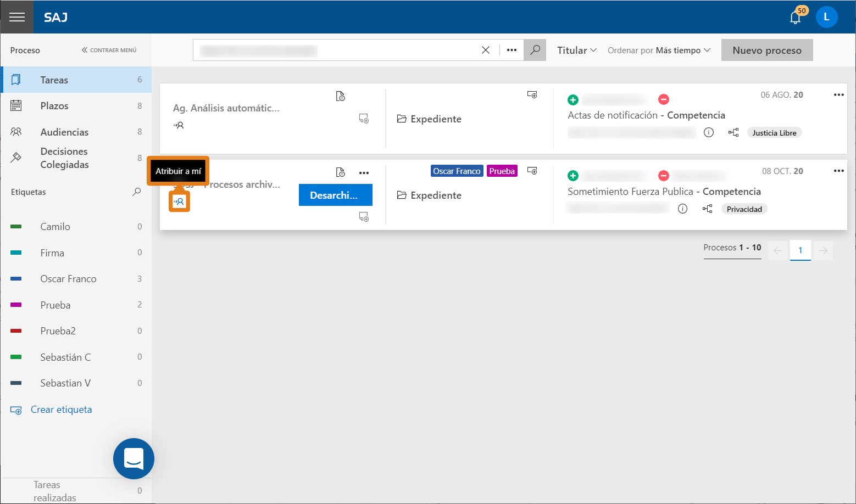Image resolution: width=856 pixels, height=504 pixels.
Task: Click the SAJ logo
Action: tap(56, 18)
